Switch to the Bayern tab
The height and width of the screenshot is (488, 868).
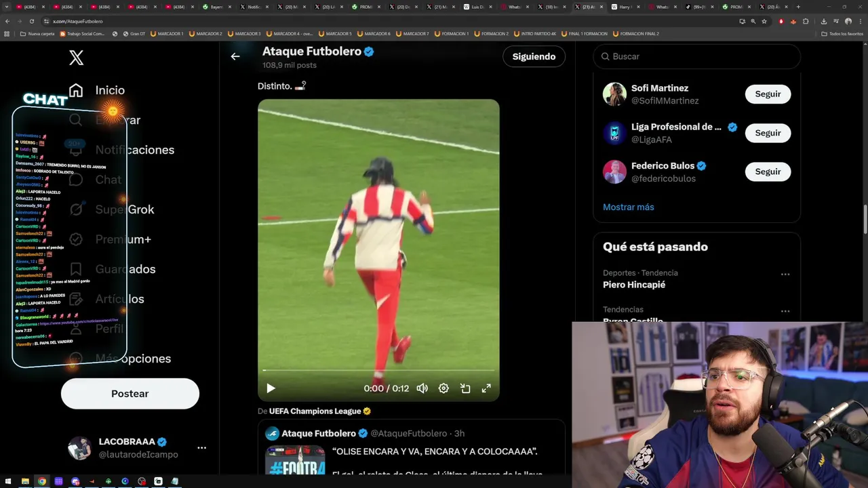coord(216,7)
